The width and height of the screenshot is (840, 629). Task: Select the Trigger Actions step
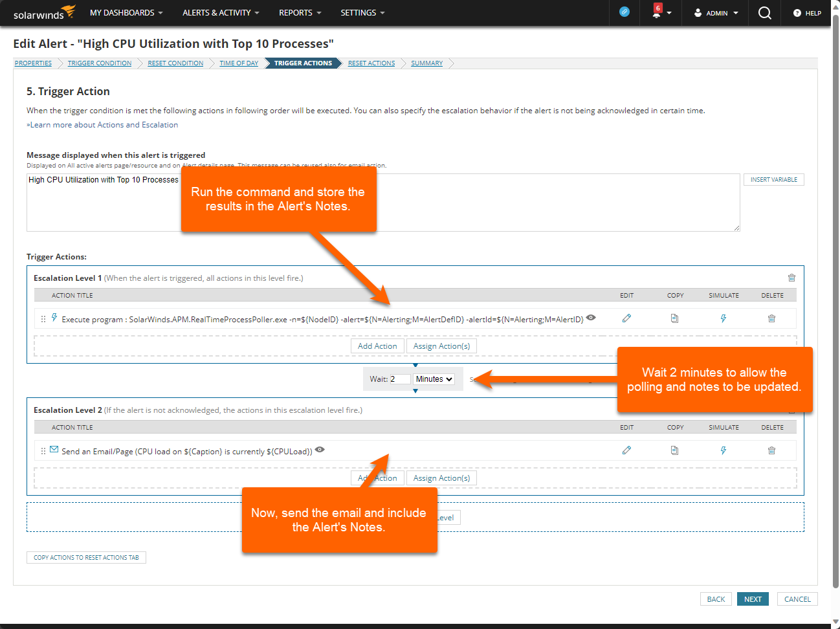303,63
